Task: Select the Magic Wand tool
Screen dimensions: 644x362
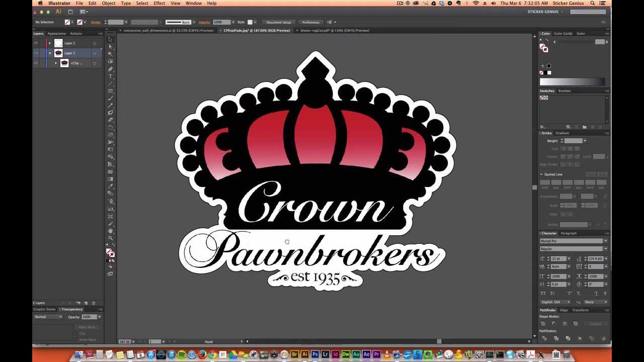Action: point(110,54)
